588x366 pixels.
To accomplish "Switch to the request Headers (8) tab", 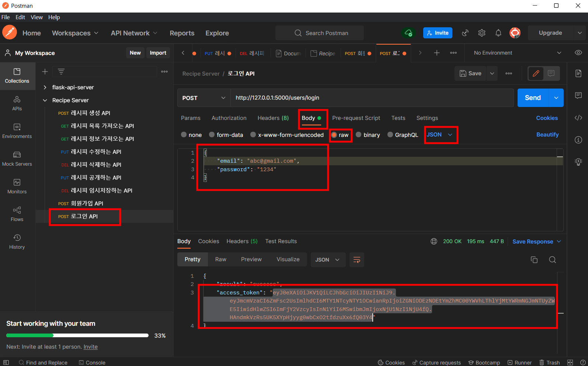I will click(273, 118).
